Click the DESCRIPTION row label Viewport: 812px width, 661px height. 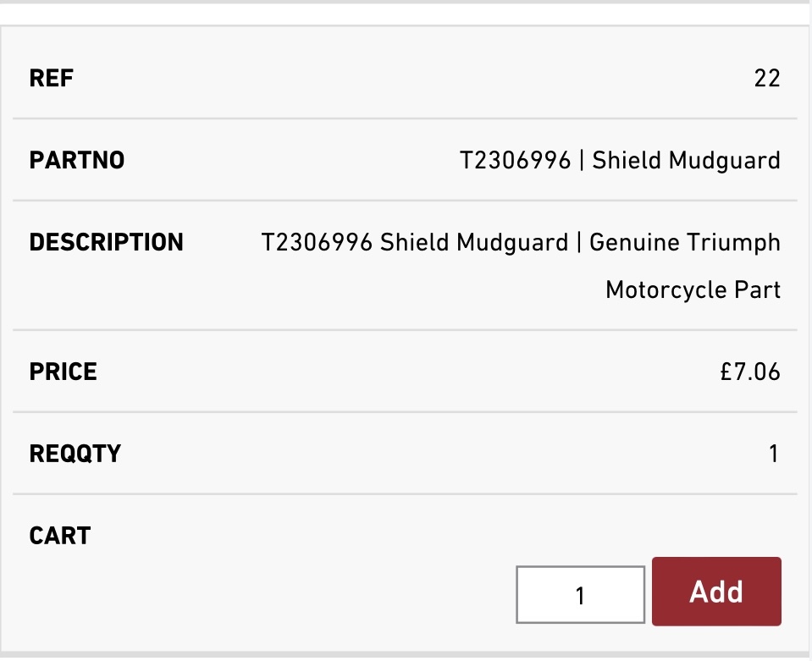[x=106, y=242]
